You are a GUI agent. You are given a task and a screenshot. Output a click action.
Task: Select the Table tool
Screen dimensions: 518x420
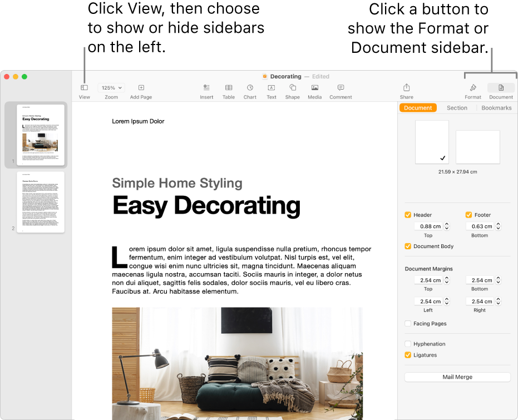coord(229,87)
